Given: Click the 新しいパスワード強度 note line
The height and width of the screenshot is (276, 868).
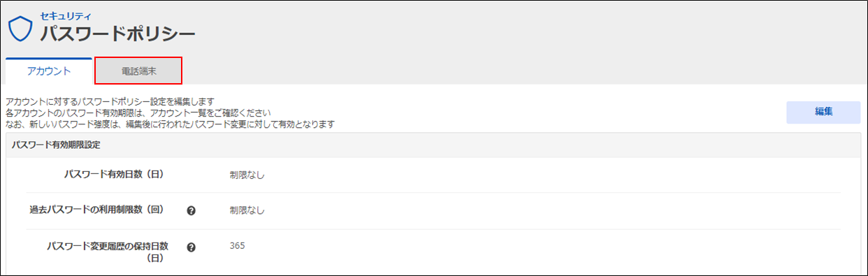Looking at the screenshot, I should point(170,124).
